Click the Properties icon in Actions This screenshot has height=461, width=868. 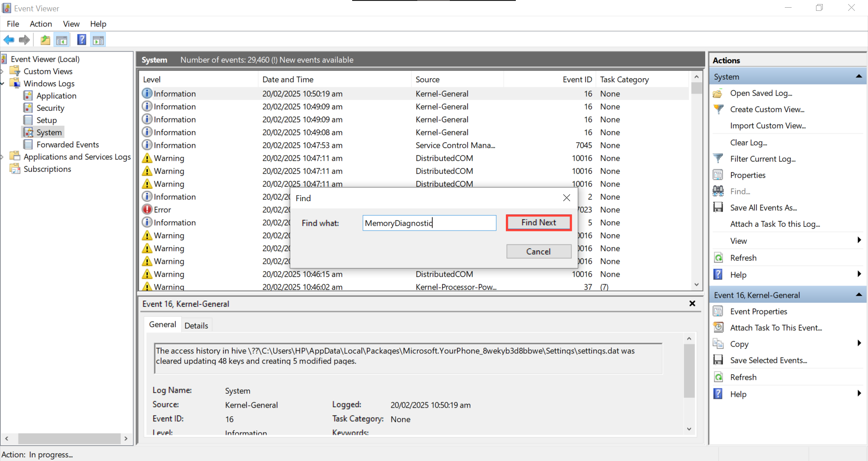point(718,175)
